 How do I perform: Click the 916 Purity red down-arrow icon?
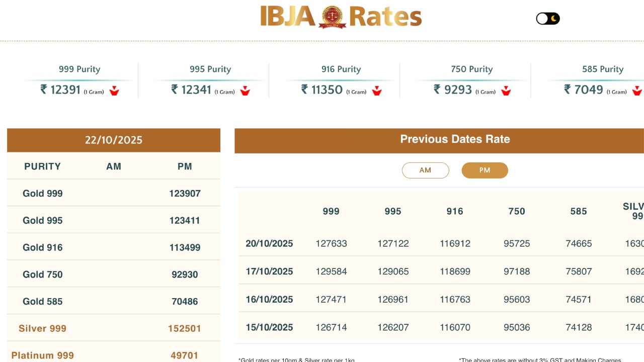pyautogui.click(x=377, y=91)
